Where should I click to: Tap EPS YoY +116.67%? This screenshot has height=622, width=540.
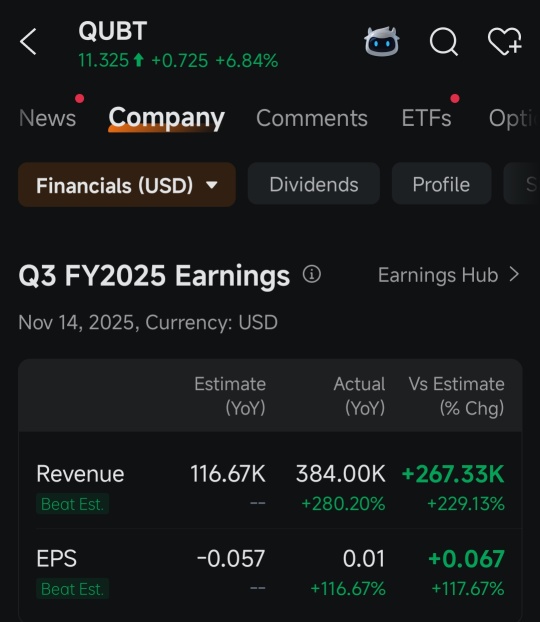point(348,589)
